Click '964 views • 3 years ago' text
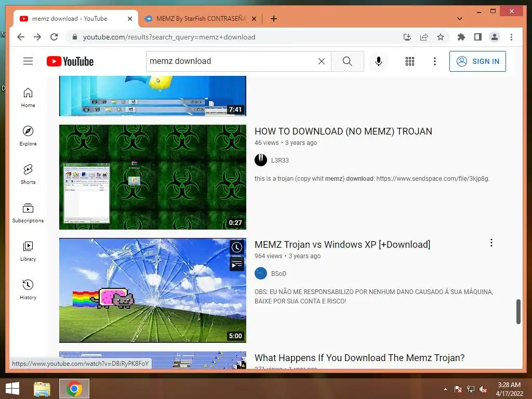This screenshot has width=532, height=399. (x=287, y=256)
